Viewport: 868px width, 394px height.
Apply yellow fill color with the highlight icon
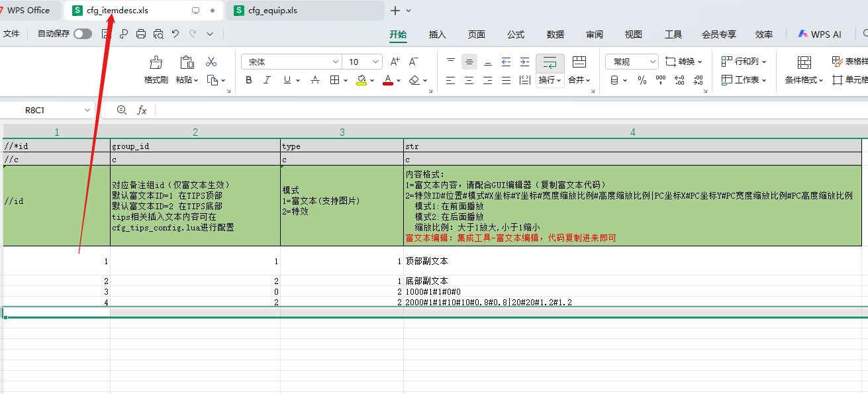click(x=361, y=79)
